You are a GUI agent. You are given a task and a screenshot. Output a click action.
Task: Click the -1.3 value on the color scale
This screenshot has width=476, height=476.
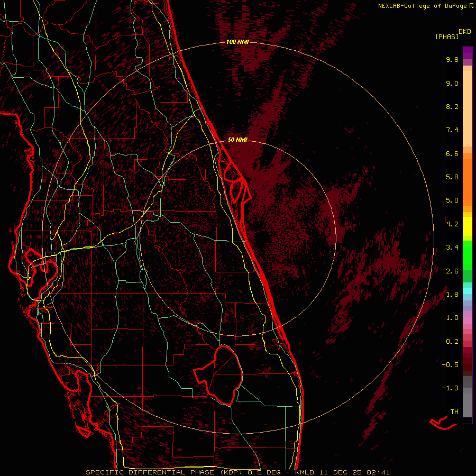pyautogui.click(x=450, y=388)
